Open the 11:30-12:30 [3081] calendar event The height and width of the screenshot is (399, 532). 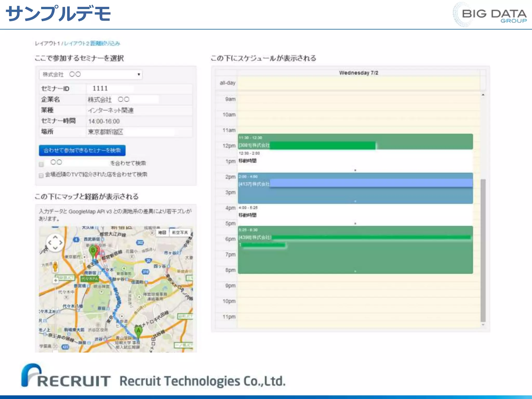[x=355, y=142]
